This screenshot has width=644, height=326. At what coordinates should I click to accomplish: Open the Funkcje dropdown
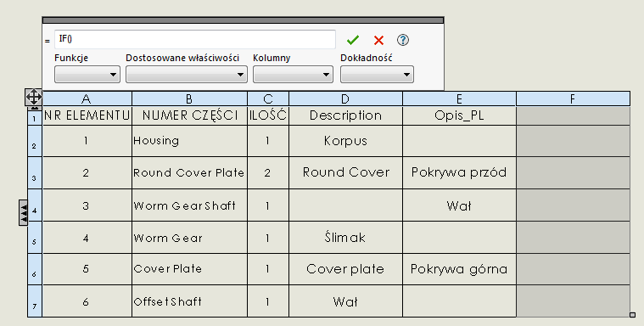point(87,75)
